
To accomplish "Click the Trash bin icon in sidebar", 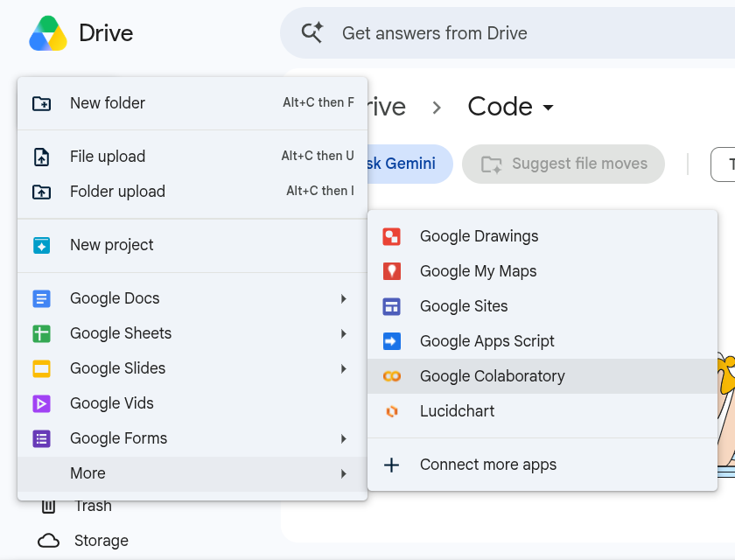I will point(48,506).
